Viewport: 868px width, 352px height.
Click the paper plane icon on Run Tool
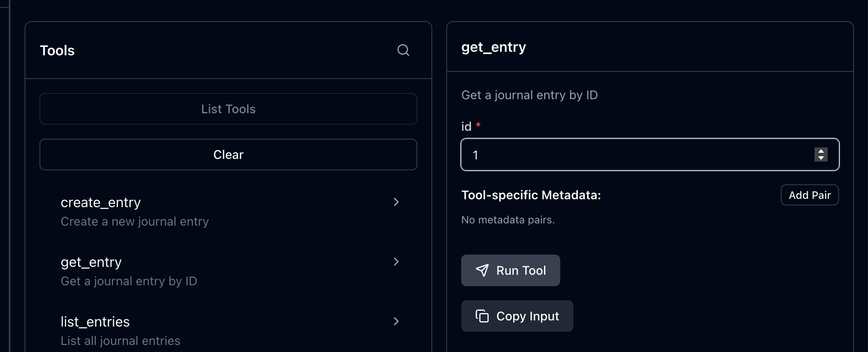pyautogui.click(x=482, y=270)
